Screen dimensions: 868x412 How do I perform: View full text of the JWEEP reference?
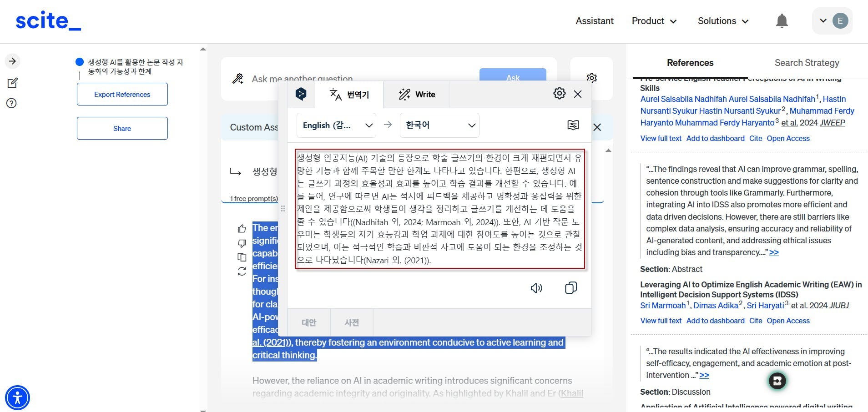661,138
